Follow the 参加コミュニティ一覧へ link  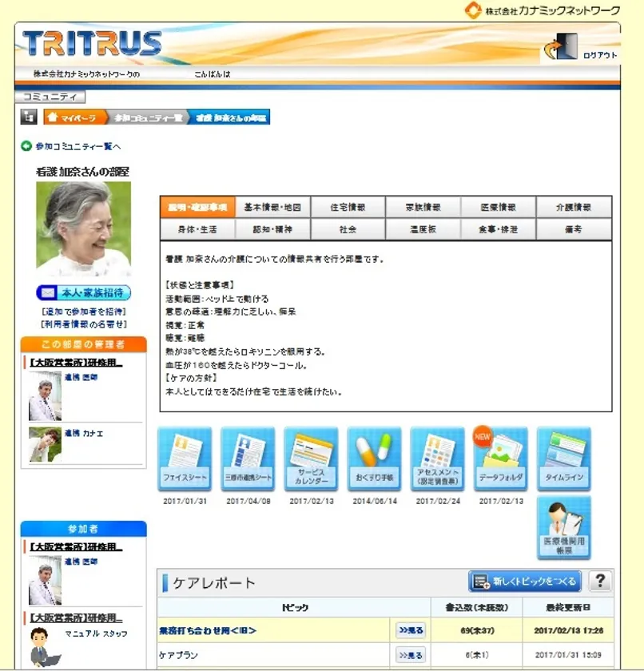click(78, 146)
